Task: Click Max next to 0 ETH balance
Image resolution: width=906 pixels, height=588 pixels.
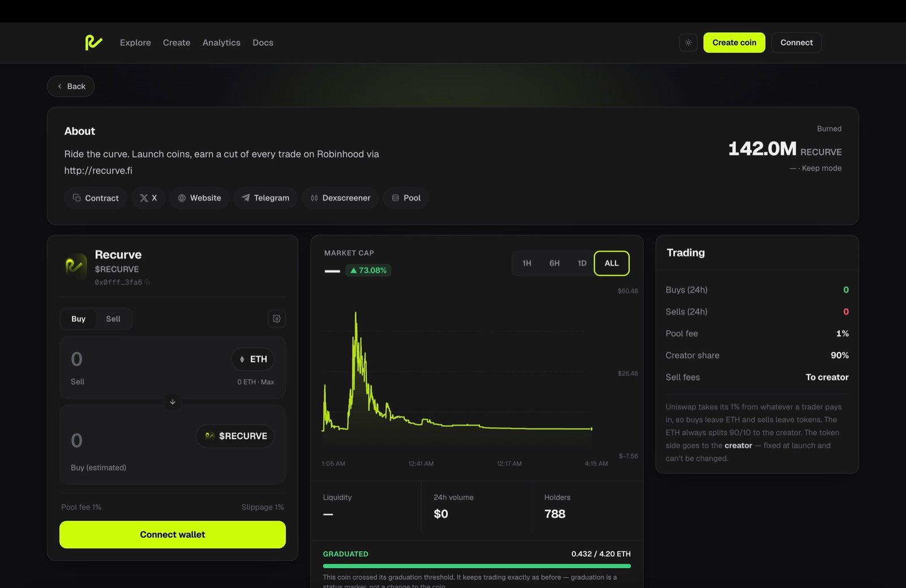Action: [x=267, y=382]
